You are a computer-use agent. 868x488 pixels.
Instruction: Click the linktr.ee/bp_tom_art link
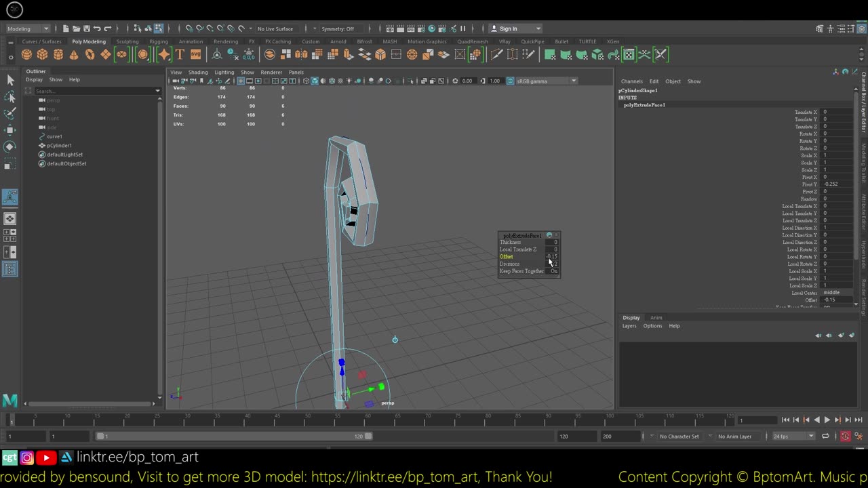tap(138, 457)
